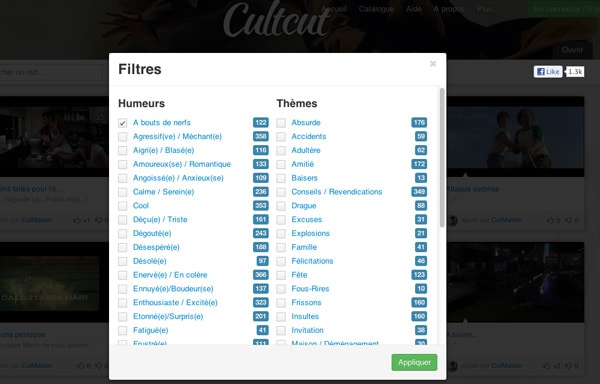Screen dimensions: 600x384
Task: Open the Plus... menu in the navbar
Action: (488, 9)
